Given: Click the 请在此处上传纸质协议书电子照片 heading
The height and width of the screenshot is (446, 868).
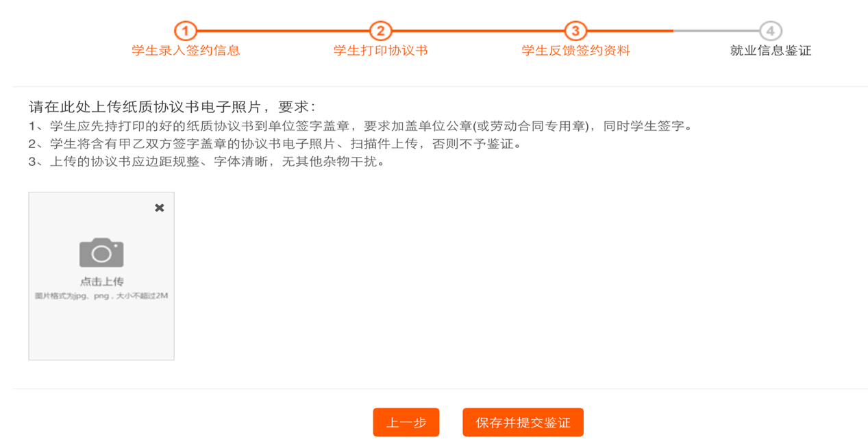Looking at the screenshot, I should pos(171,107).
